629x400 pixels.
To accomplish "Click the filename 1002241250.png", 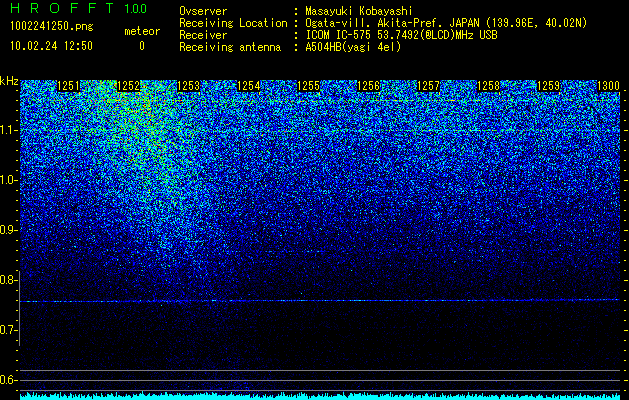I will pos(52,27).
